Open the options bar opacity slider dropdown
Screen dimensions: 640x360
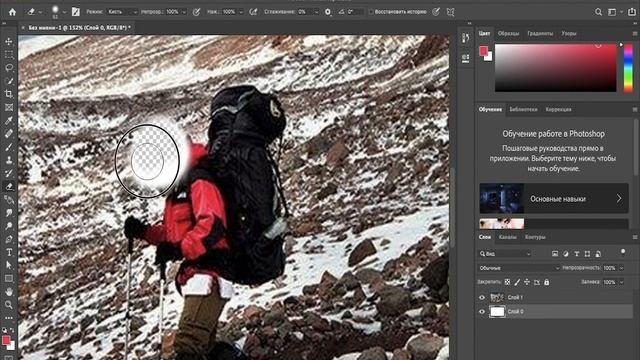pos(184,12)
